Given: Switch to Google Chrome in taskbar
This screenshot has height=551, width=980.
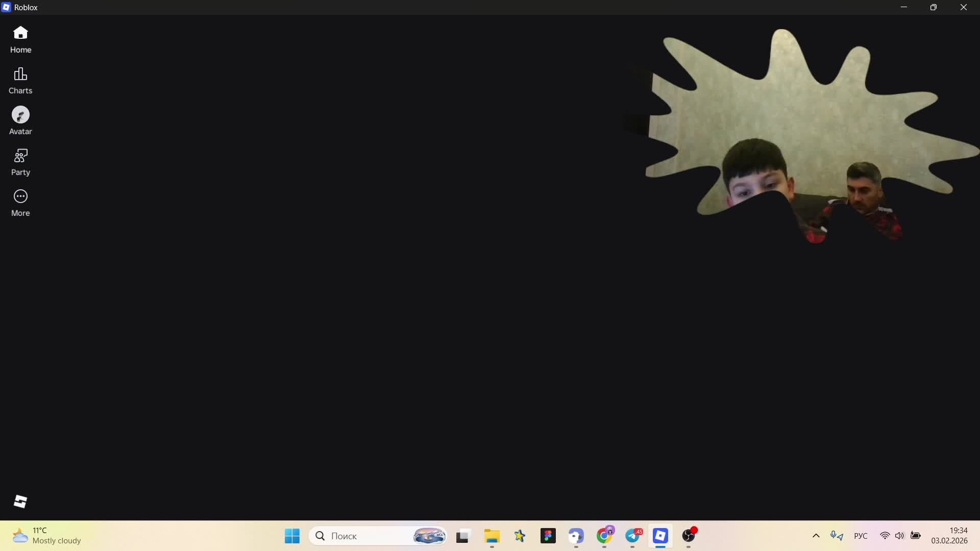Looking at the screenshot, I should click(x=604, y=536).
